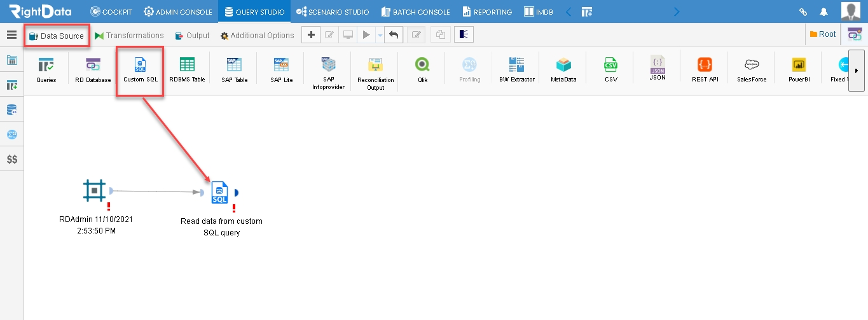Pick the Reconciliation Output source
This screenshot has height=320, width=868.
[375, 73]
